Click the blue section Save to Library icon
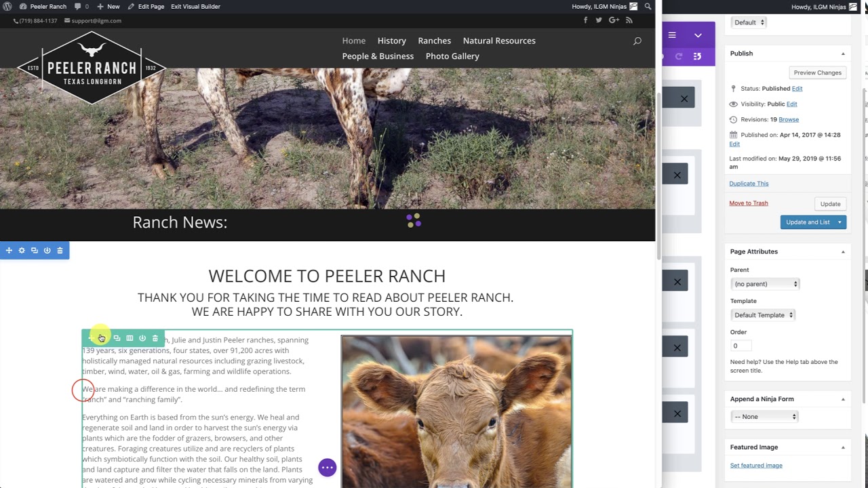The image size is (868, 488). (x=47, y=251)
